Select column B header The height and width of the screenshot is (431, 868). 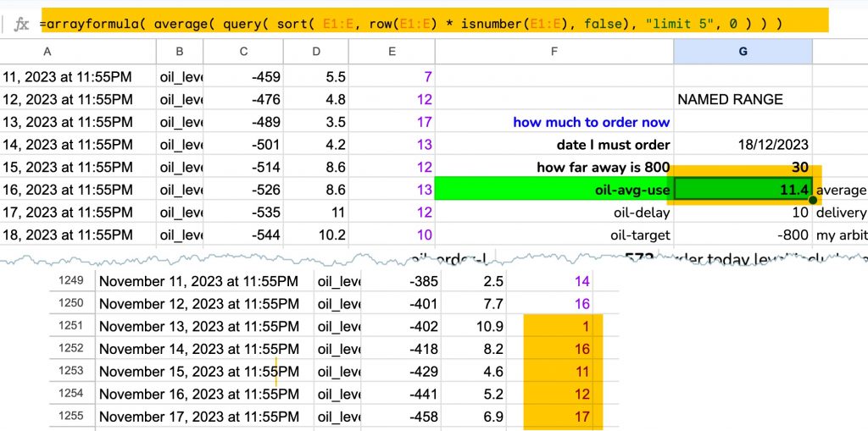pyautogui.click(x=180, y=52)
